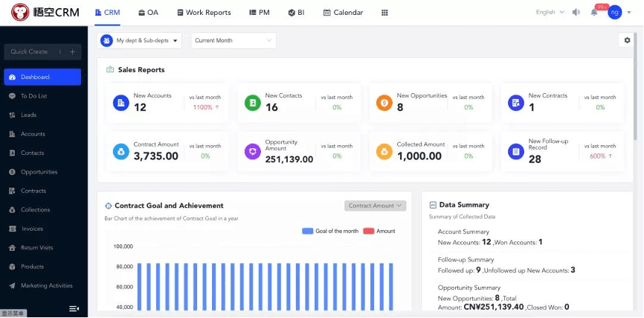Switch to the Work Reports tab
The width and height of the screenshot is (644, 318).
[204, 13]
